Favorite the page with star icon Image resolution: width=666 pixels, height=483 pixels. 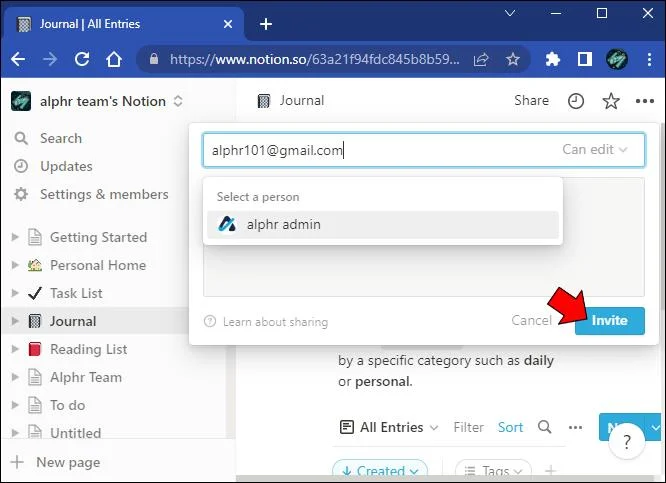[611, 101]
